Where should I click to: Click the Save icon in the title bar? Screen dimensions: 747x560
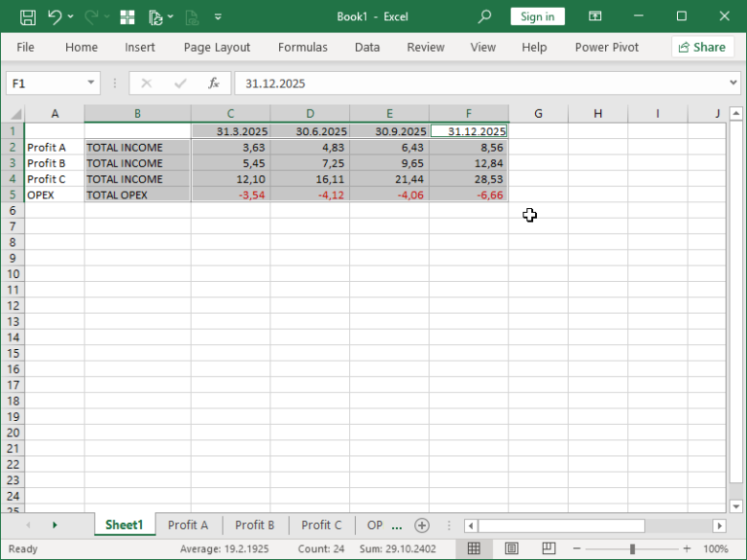[x=28, y=17]
